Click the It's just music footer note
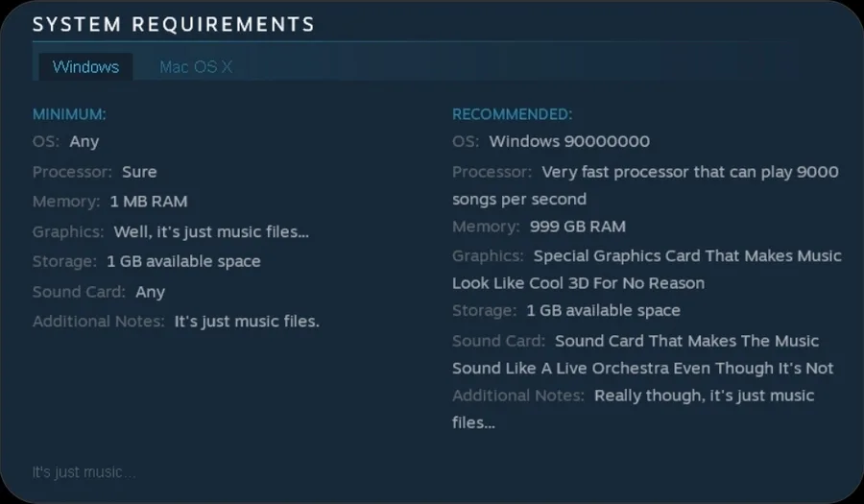This screenshot has width=864, height=504. click(x=84, y=472)
